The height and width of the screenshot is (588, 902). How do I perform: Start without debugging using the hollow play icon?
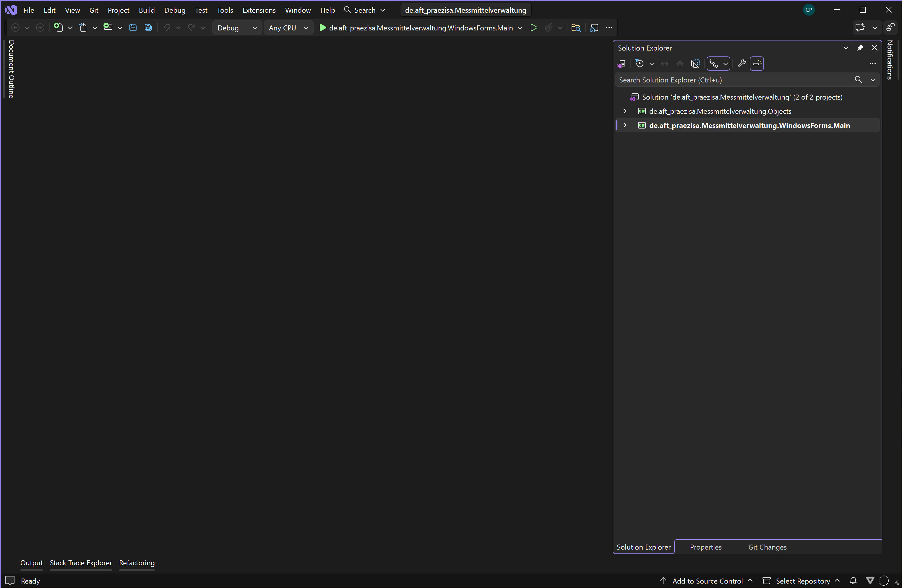coord(534,28)
